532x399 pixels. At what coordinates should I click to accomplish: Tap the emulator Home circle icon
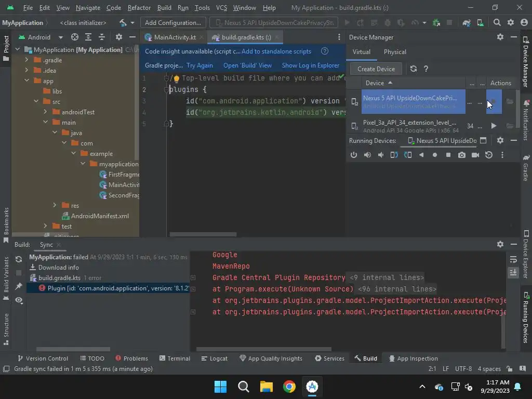tap(435, 155)
